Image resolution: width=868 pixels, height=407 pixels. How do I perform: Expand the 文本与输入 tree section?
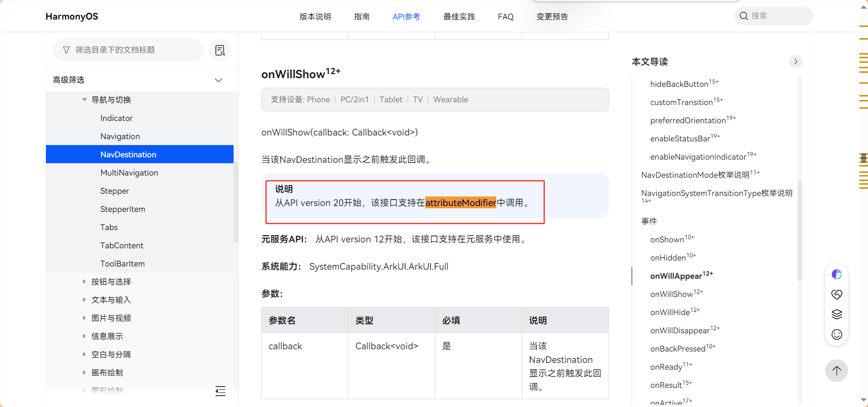pyautogui.click(x=85, y=300)
